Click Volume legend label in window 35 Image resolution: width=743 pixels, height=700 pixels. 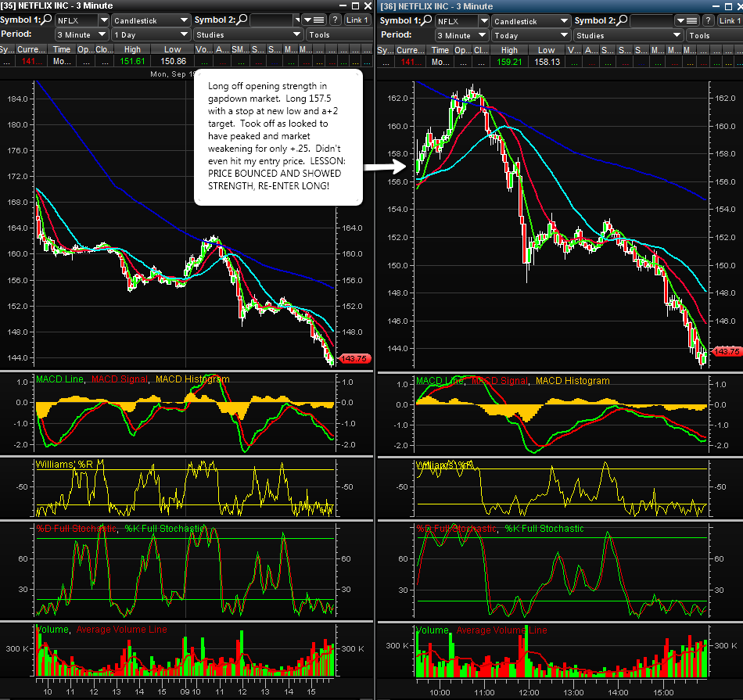(x=52, y=630)
